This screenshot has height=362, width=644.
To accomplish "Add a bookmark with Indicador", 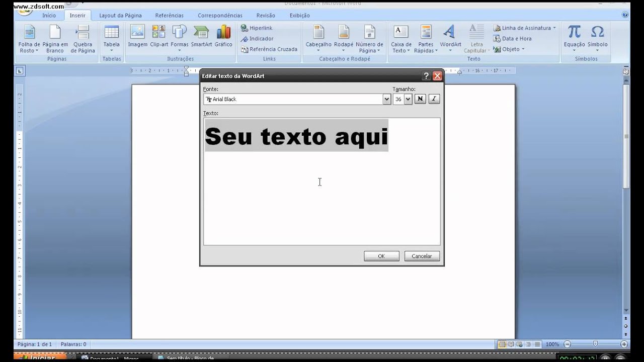I will (257, 39).
